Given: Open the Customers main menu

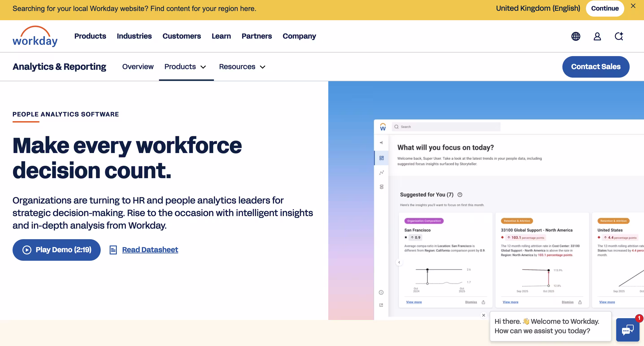Looking at the screenshot, I should tap(181, 36).
